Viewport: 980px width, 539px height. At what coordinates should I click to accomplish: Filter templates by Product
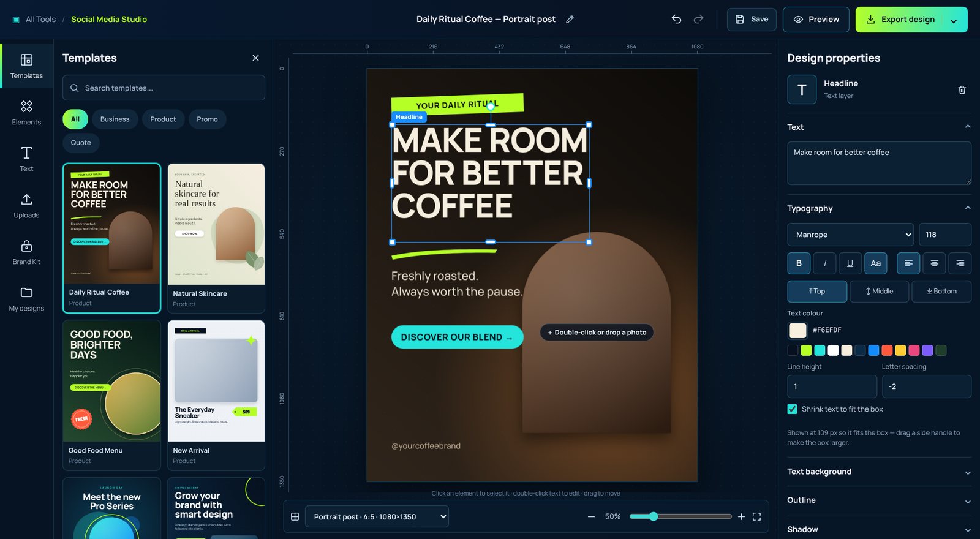[163, 119]
